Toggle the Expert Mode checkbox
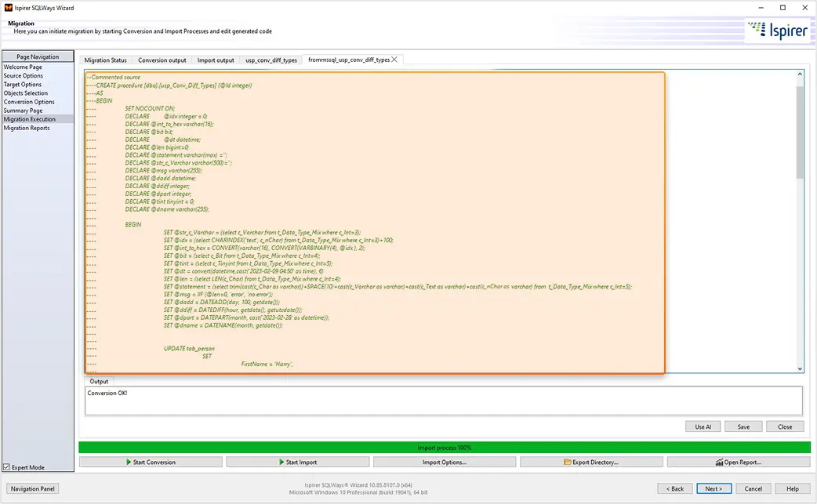Viewport: 817px width, 504px height. pyautogui.click(x=7, y=467)
